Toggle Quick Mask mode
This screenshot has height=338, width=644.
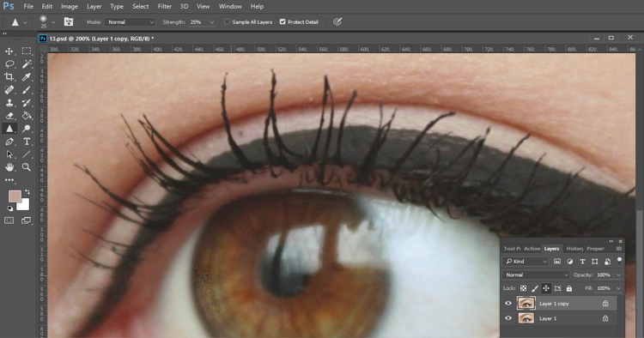click(9, 220)
